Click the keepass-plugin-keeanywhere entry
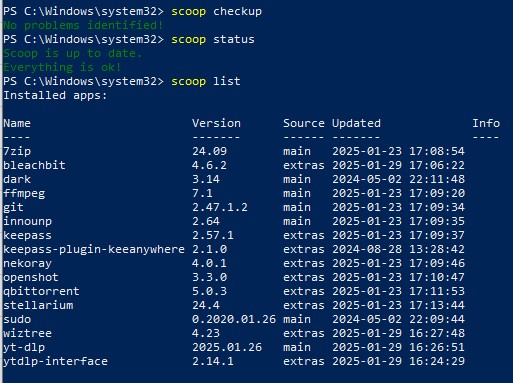This screenshot has width=513, height=383. click(94, 249)
